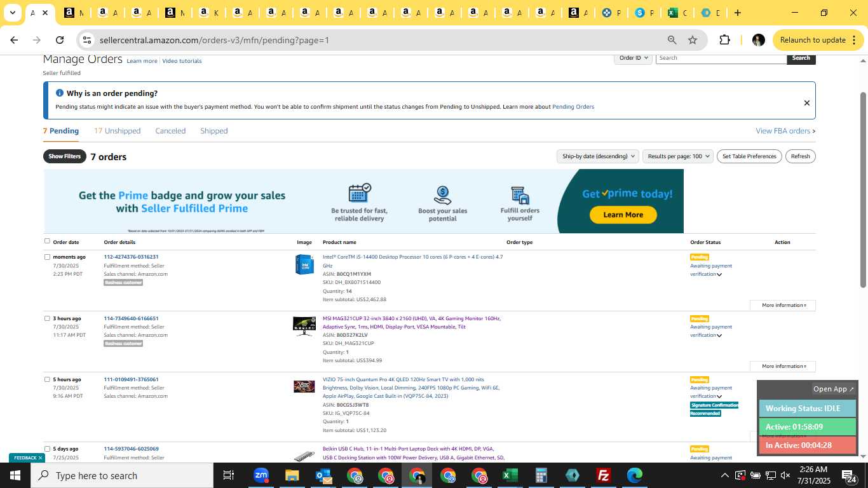This screenshot has height=488, width=868.
Task: Click the battery icon in system tray
Action: (755, 475)
